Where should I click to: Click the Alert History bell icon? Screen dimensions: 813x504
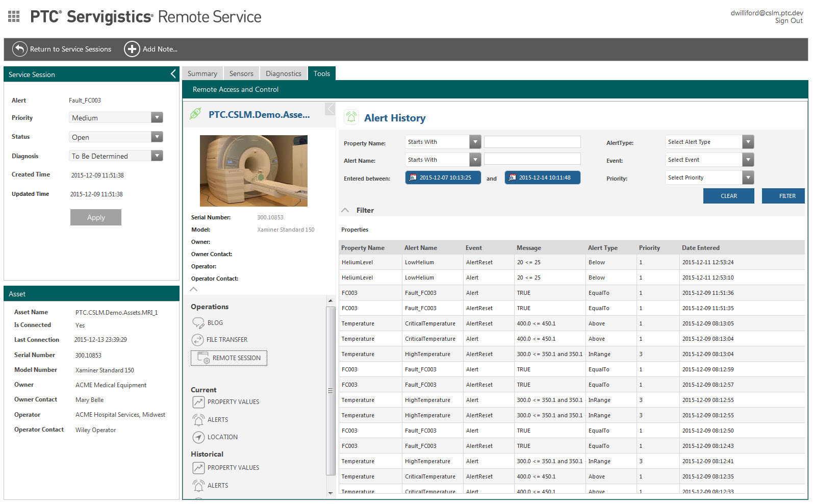351,117
